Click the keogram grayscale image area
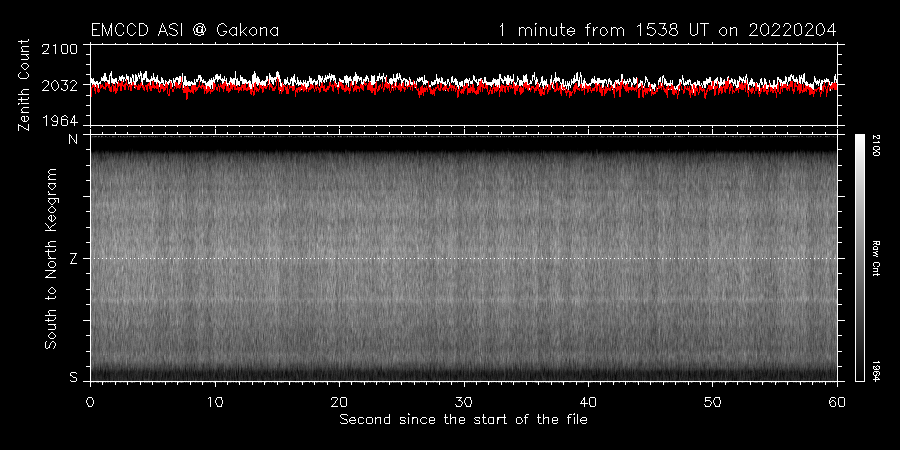Screen dimensions: 900x450 coord(463,258)
